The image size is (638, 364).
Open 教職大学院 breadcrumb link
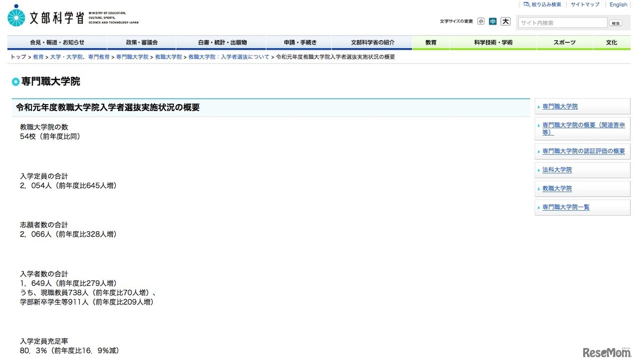[168, 57]
